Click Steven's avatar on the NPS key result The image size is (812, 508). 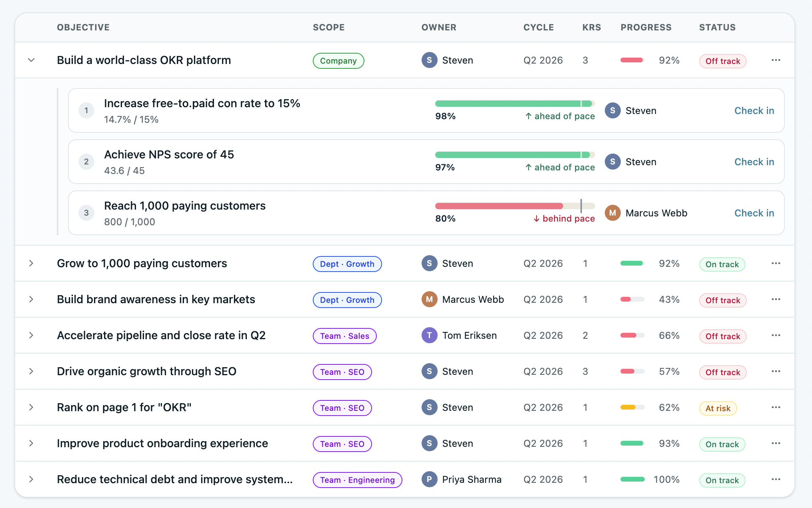click(x=612, y=162)
